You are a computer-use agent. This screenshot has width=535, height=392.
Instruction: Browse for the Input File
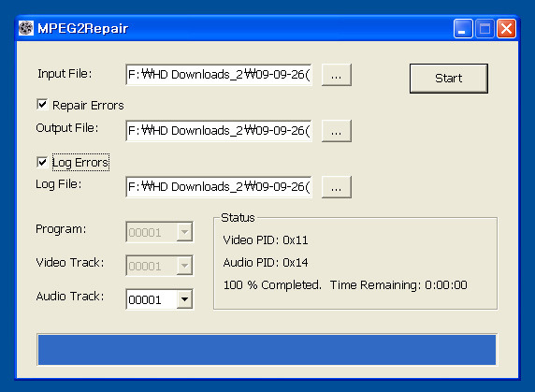[x=337, y=75]
